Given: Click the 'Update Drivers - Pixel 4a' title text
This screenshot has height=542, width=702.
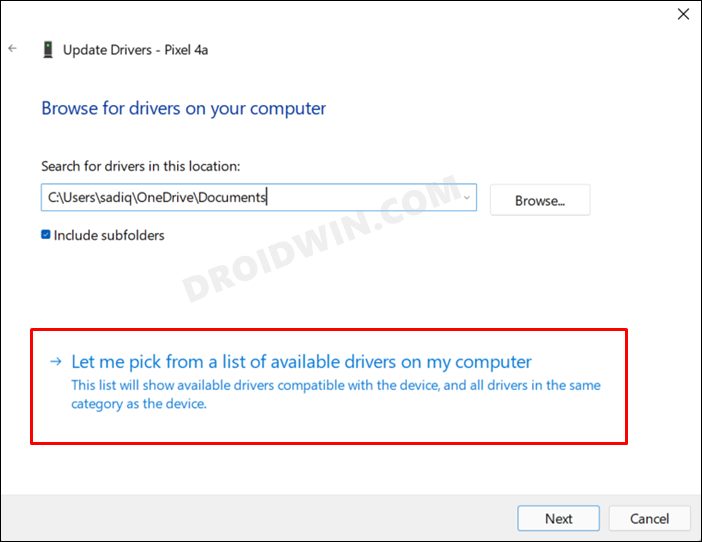Looking at the screenshot, I should pyautogui.click(x=136, y=50).
